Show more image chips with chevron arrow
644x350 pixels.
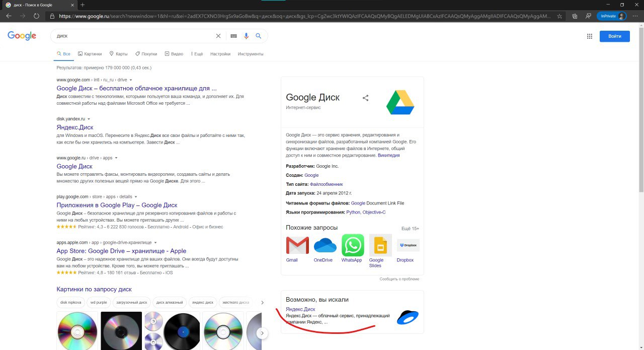click(x=262, y=303)
